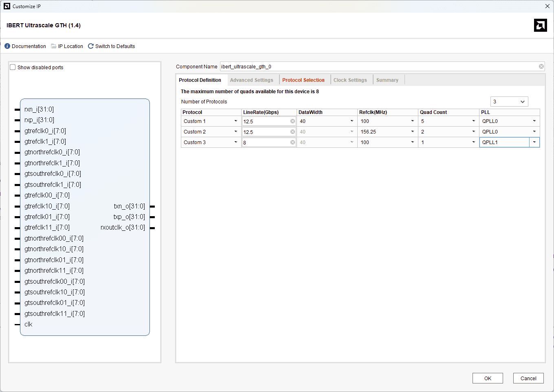Open Custom 2 Protocol dropdown
The height and width of the screenshot is (392, 554).
[235, 132]
